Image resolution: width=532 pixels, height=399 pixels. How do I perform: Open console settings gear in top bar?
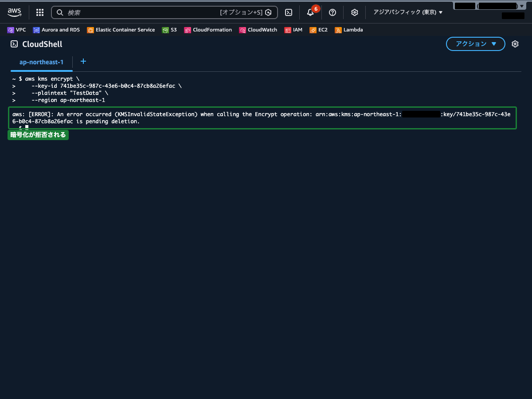coord(355,12)
